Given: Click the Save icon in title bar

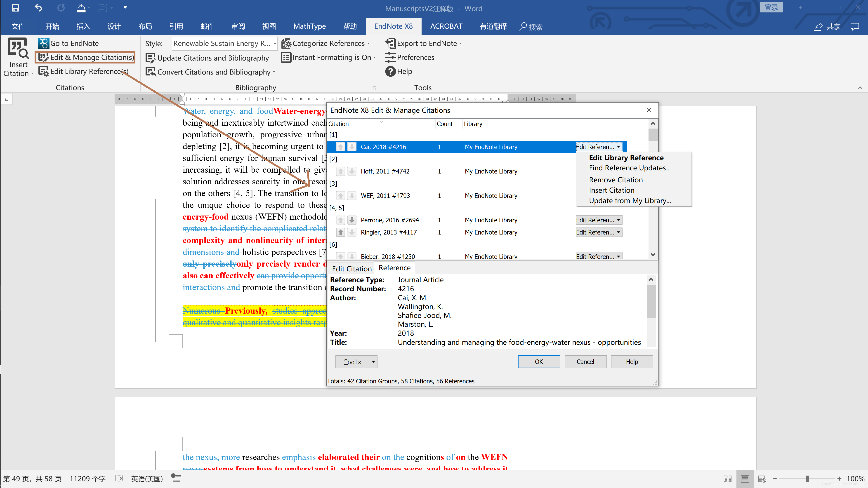Looking at the screenshot, I should tap(15, 8).
